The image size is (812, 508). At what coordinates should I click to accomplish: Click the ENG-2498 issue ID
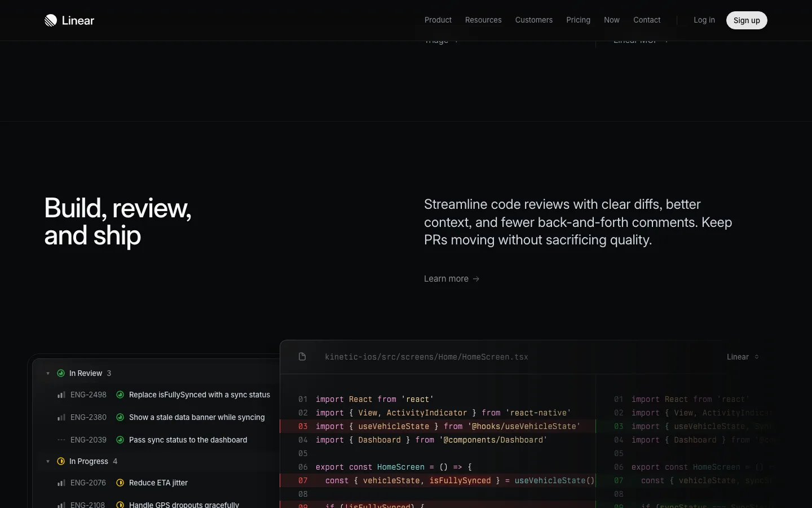pyautogui.click(x=89, y=395)
